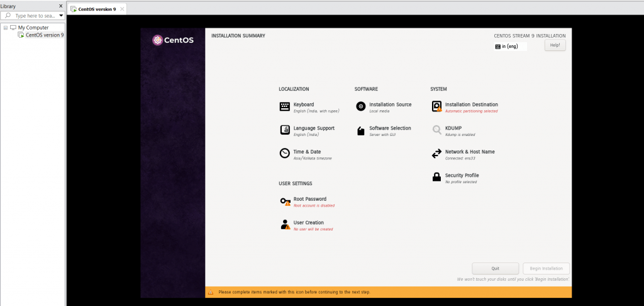The width and height of the screenshot is (644, 306).
Task: Click the VM icon on CentOS version 9 tab
Action: tap(74, 9)
